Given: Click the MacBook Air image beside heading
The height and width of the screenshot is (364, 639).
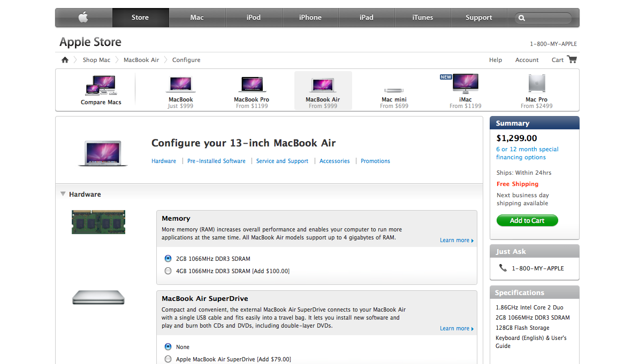Looking at the screenshot, I should pos(103,153).
